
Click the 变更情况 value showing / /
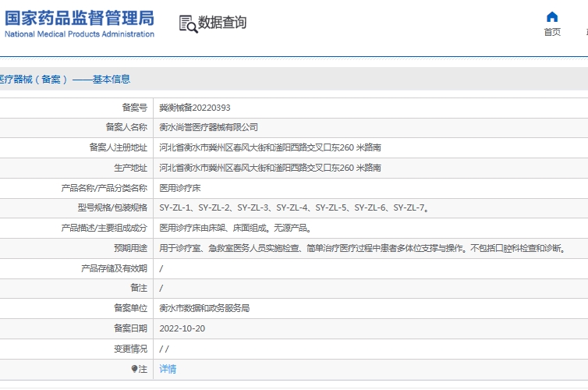tap(164, 349)
